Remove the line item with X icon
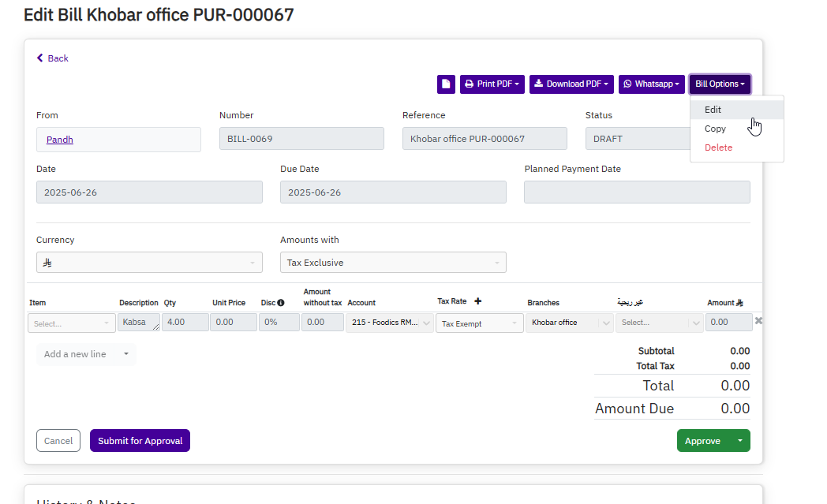 (x=758, y=321)
